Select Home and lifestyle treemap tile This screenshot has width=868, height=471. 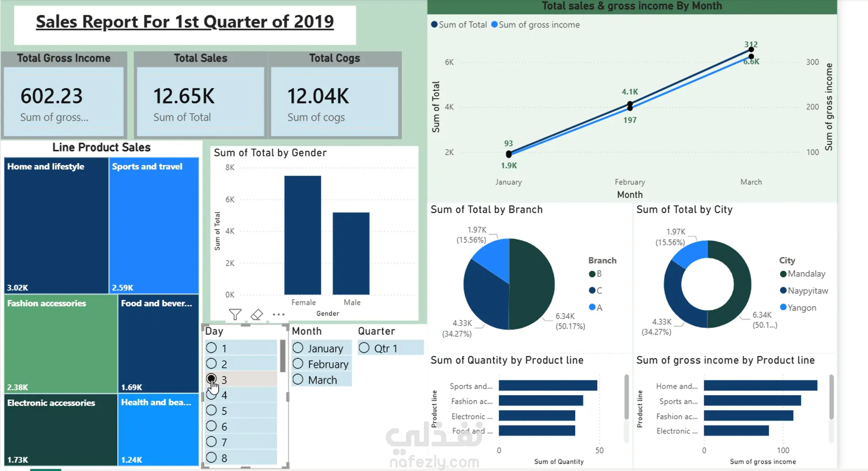click(x=57, y=225)
